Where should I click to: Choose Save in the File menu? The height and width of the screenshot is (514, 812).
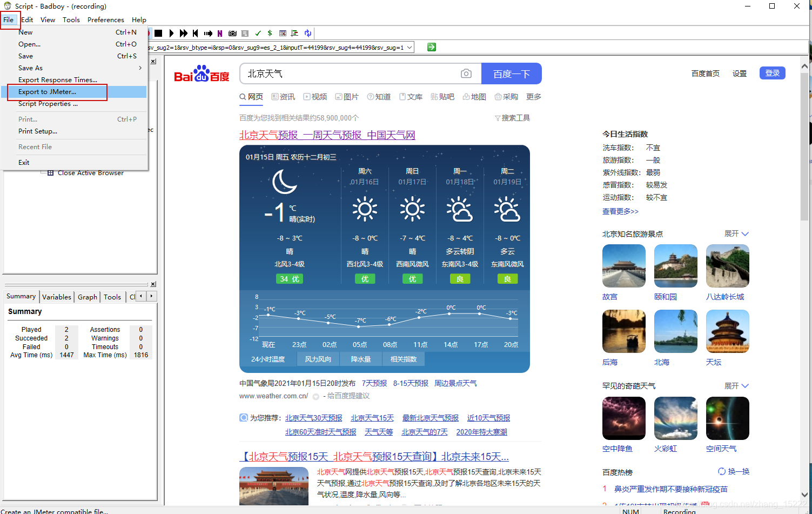point(75,56)
